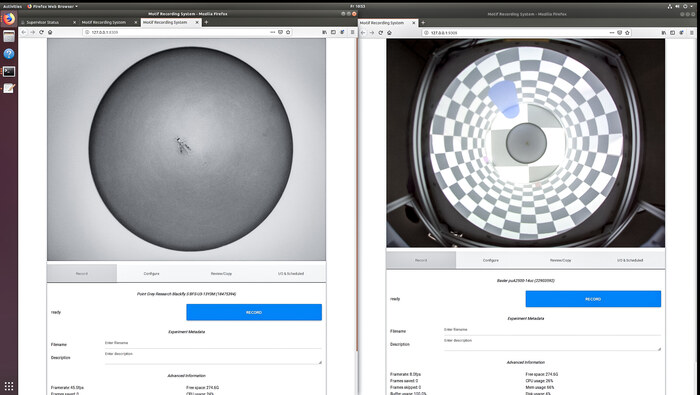
Task: Click the volume icon in system tray
Action: 677,7
